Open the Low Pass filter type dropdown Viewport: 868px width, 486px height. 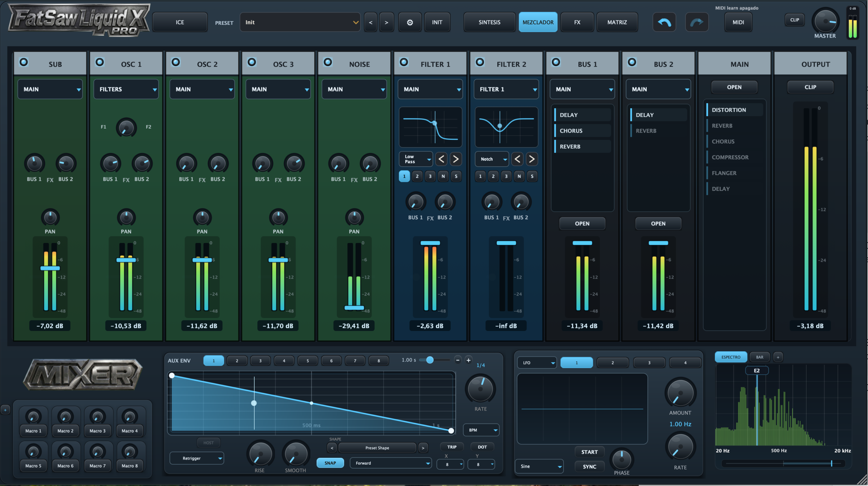[x=416, y=159]
